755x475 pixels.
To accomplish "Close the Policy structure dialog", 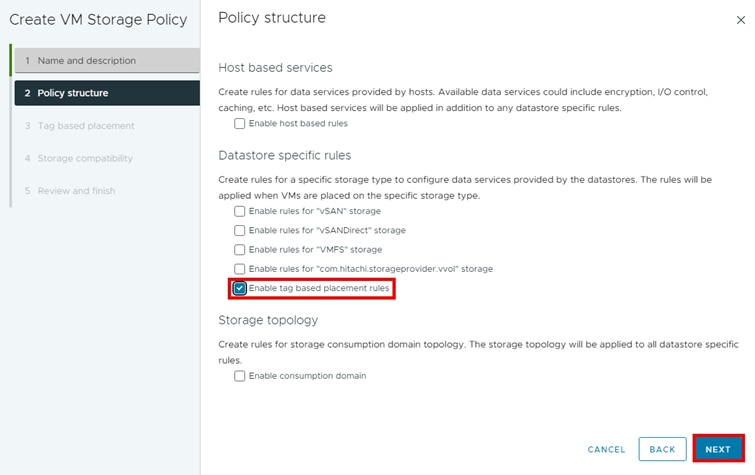I will click(x=740, y=20).
